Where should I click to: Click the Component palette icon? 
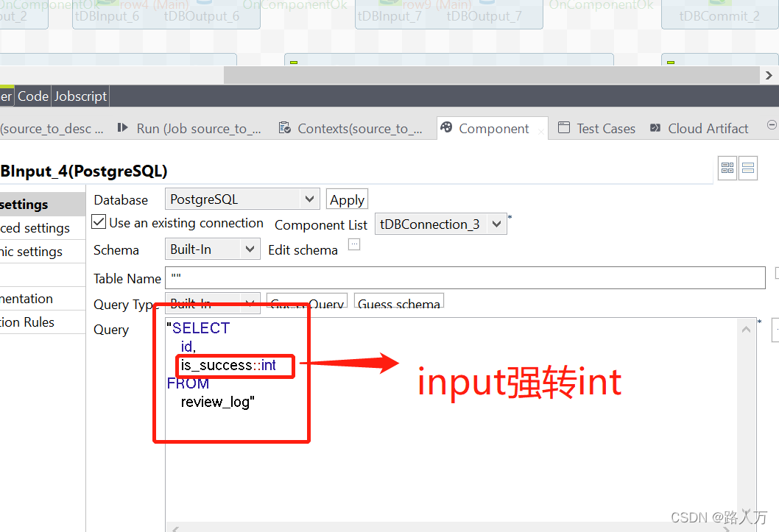click(446, 127)
